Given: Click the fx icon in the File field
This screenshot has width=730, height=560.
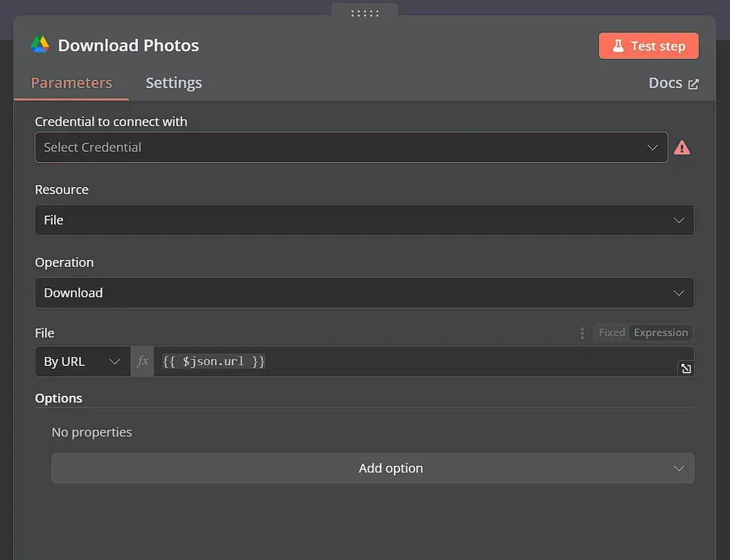Looking at the screenshot, I should point(142,361).
